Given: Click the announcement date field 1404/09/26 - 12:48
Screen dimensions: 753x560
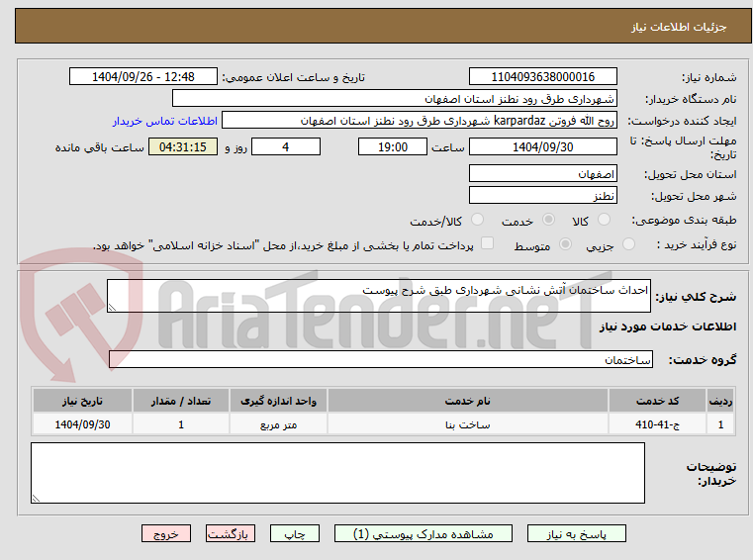Looking at the screenshot, I should pos(143,77).
